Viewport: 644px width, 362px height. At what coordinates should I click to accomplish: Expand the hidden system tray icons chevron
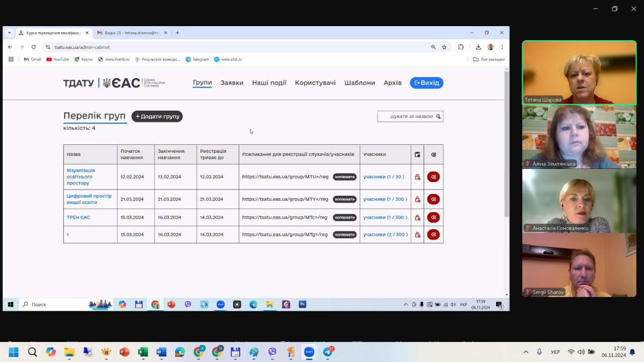click(x=526, y=352)
